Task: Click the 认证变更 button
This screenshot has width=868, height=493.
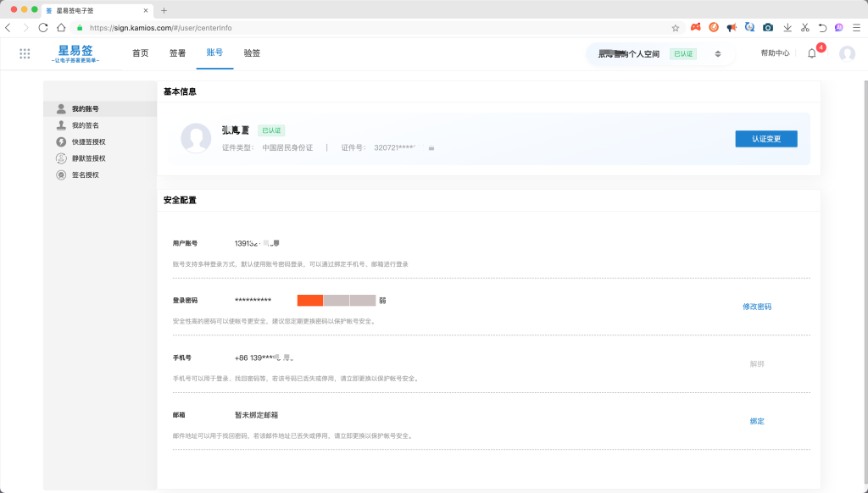Action: (766, 139)
